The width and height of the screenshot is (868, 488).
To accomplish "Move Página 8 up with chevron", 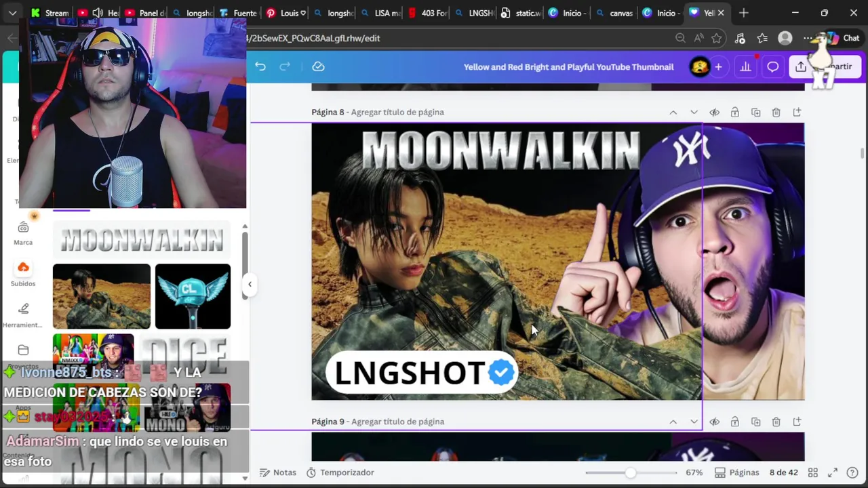I will (673, 112).
